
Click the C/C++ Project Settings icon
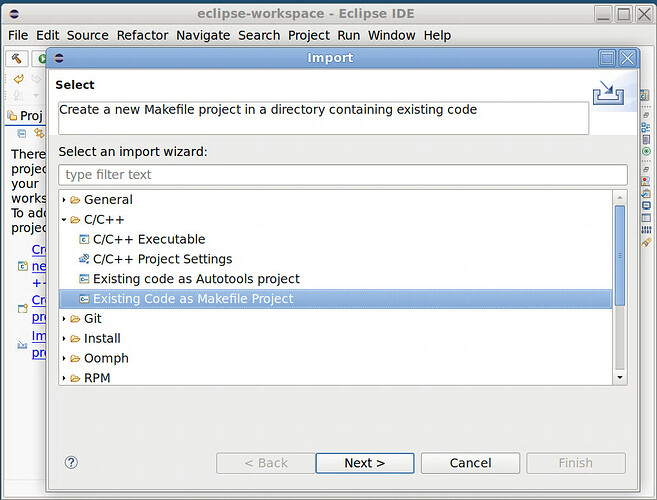[84, 259]
